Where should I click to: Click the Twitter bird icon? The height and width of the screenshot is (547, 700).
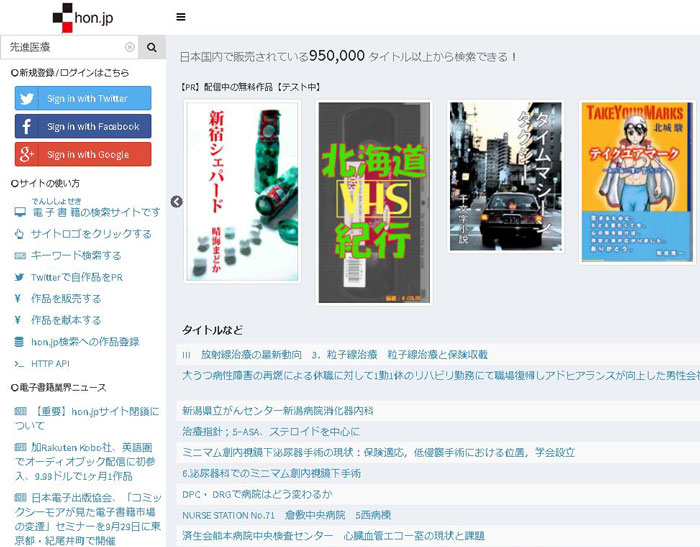point(27,98)
